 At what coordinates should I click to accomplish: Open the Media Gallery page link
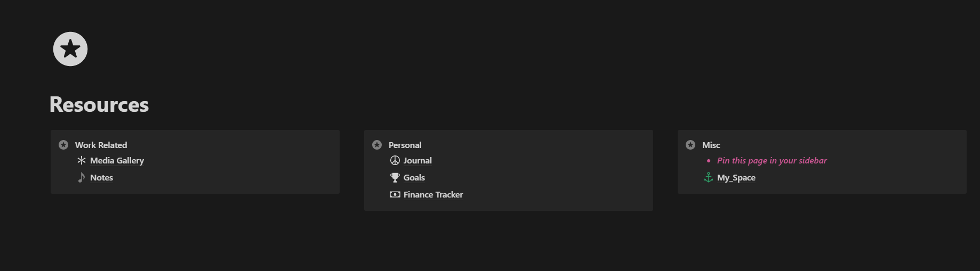pyautogui.click(x=117, y=160)
